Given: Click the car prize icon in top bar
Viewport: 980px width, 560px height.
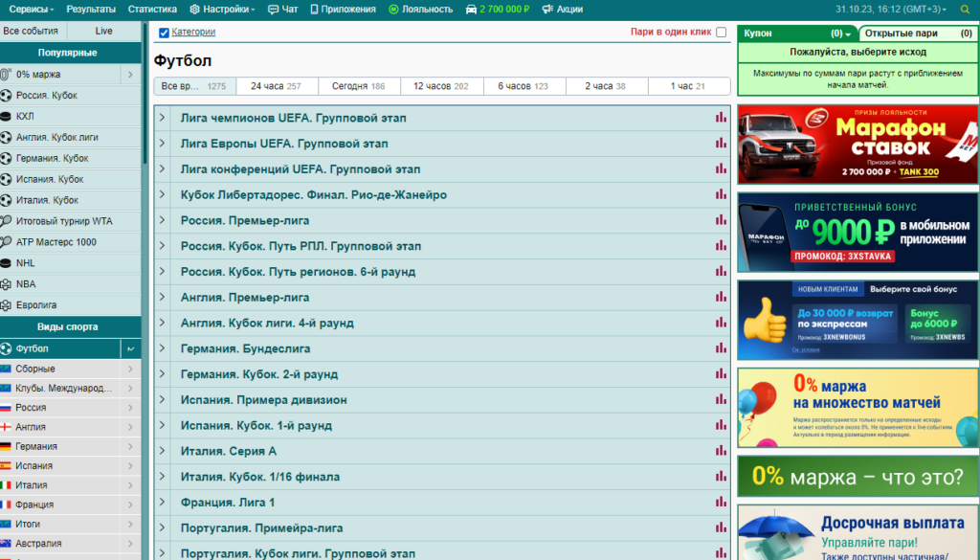Looking at the screenshot, I should [x=471, y=10].
